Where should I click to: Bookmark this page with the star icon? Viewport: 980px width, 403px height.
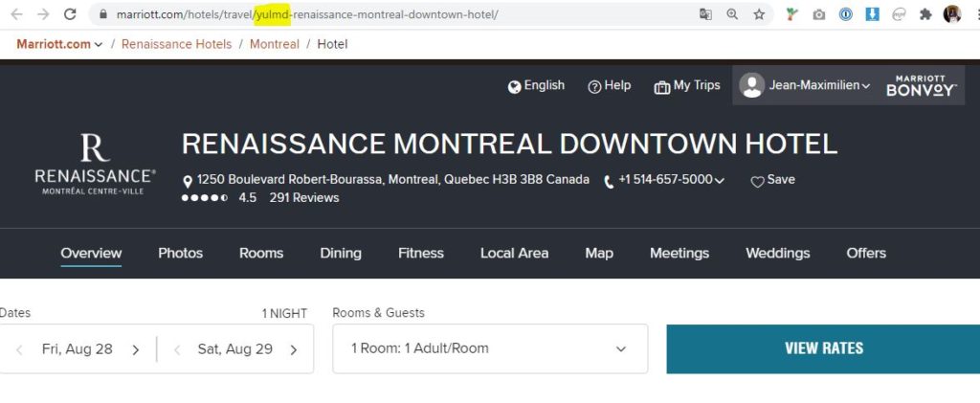759,14
